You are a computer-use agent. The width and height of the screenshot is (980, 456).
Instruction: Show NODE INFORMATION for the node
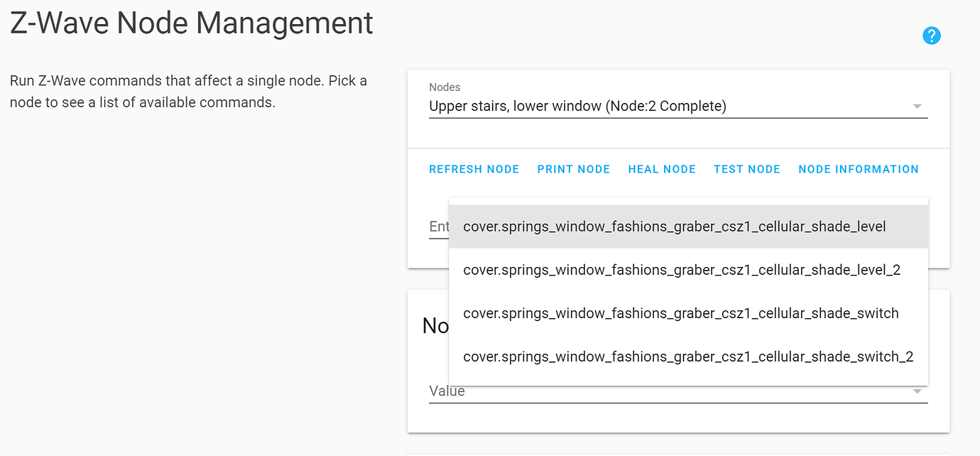coord(858,169)
